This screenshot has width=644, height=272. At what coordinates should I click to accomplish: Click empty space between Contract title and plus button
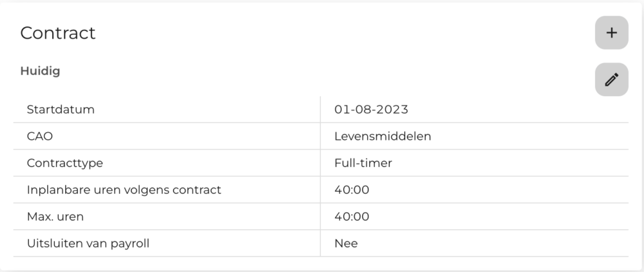(x=341, y=34)
